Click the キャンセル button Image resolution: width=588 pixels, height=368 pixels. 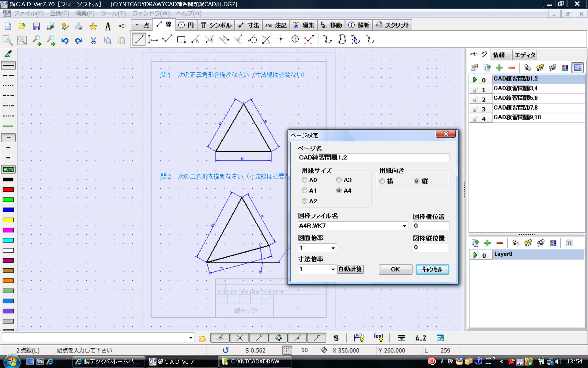432,269
